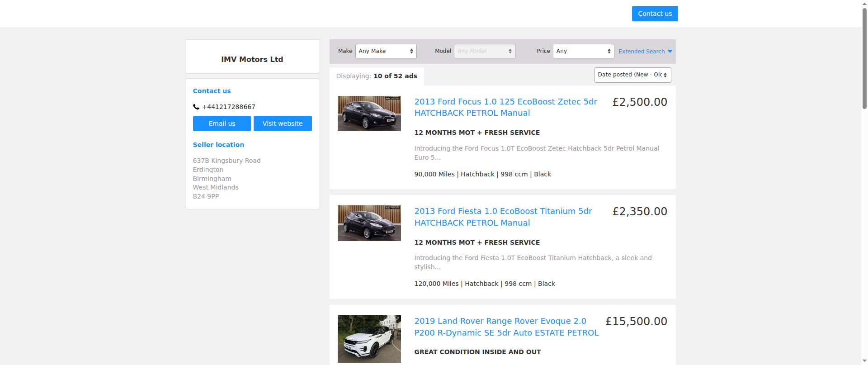This screenshot has width=868, height=365.
Task: Click the Range Rover Evoque thumbnail
Action: 369,339
